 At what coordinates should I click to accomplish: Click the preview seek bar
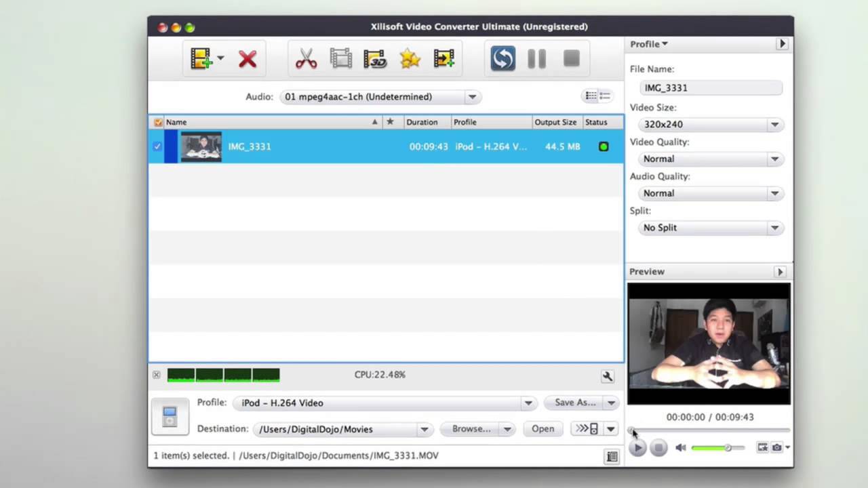pyautogui.click(x=709, y=430)
